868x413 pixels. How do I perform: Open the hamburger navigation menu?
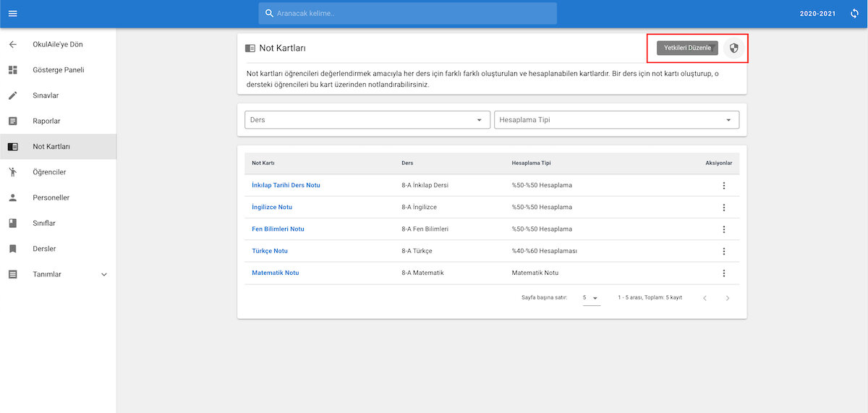(13, 14)
